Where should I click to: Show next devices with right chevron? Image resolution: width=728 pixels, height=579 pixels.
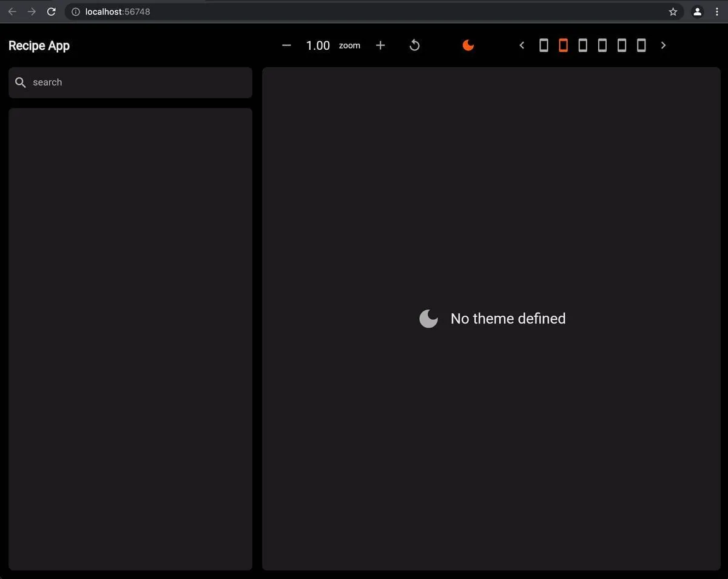click(x=663, y=46)
